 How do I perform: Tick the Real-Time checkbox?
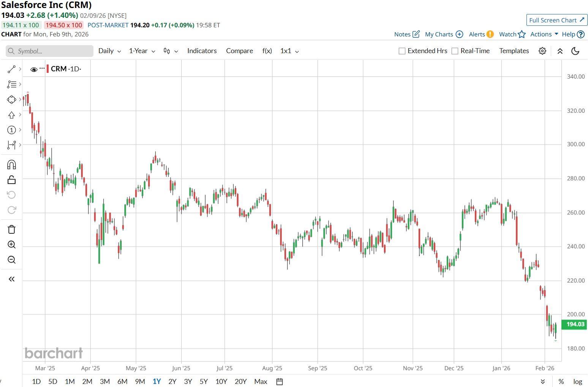tap(455, 51)
